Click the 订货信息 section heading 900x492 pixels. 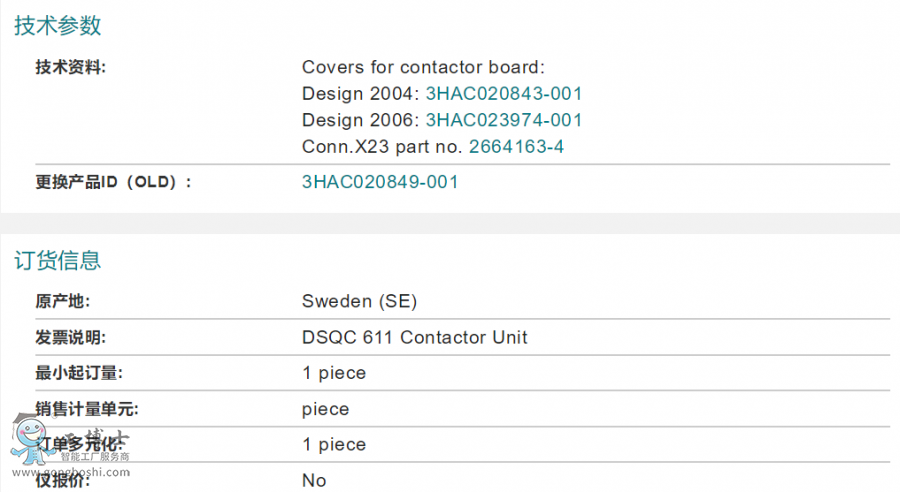[x=57, y=261]
